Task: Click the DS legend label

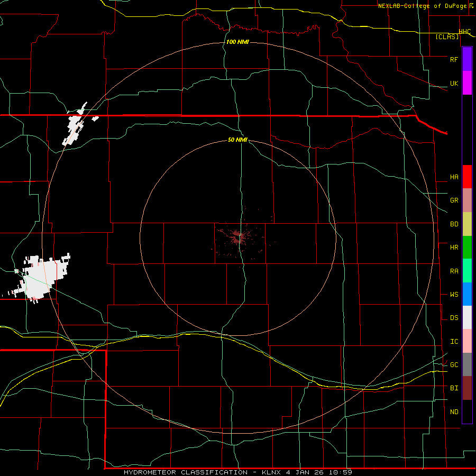Action: click(454, 318)
